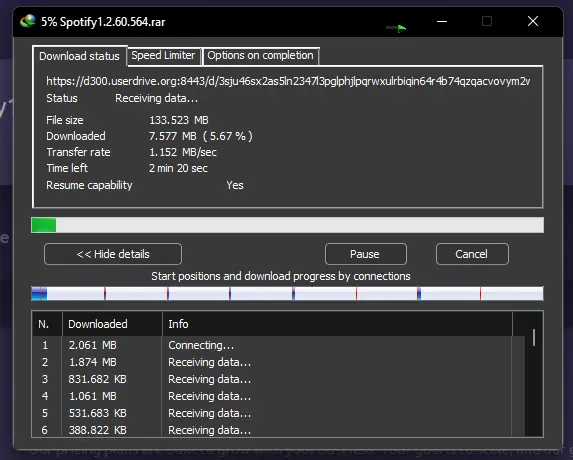Close the Spotify download dialog

click(533, 21)
